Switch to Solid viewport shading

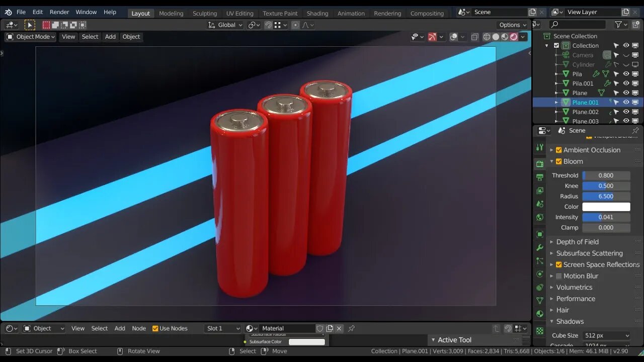point(496,37)
